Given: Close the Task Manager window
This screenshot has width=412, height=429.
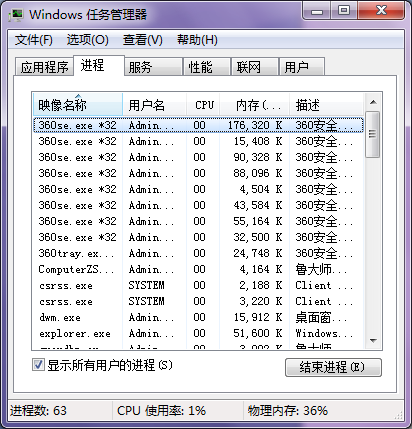Looking at the screenshot, I should coord(381,11).
